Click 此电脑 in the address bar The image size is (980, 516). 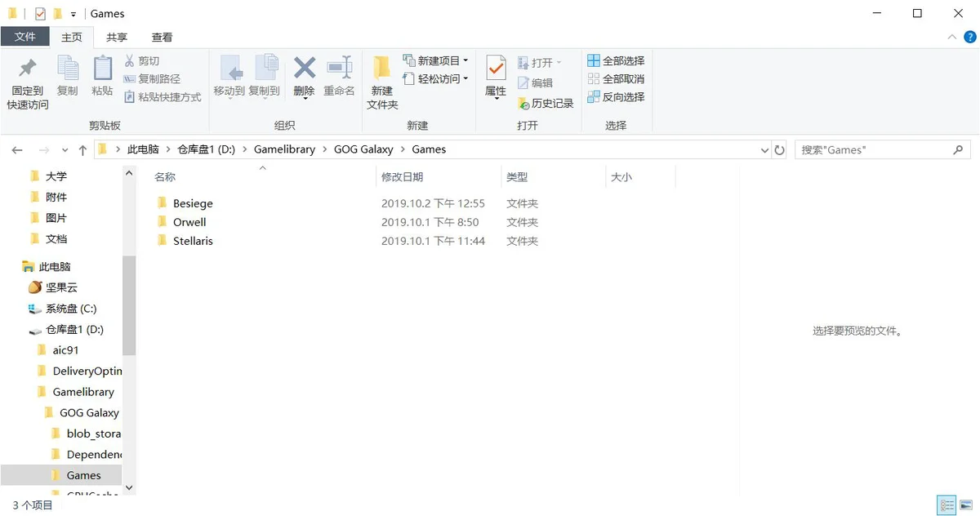point(144,150)
